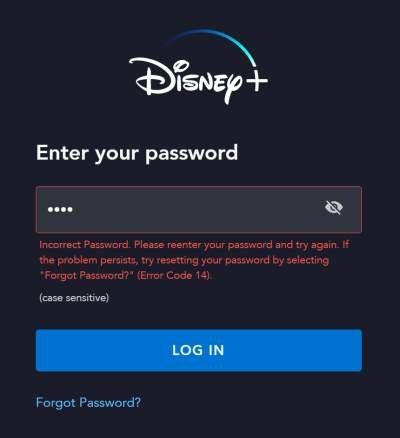Select the Enter your password heading
The image size is (400, 438).
coord(137,154)
